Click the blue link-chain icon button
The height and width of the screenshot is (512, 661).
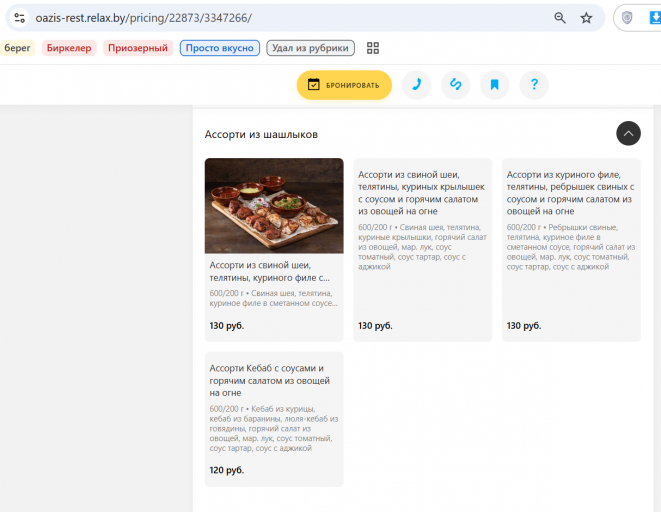[456, 85]
